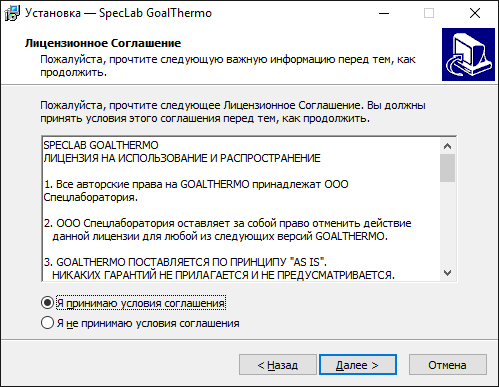Select "Я принимаю условия соглашения" radio button
Viewport: 499px width, 387px height.
point(47,303)
